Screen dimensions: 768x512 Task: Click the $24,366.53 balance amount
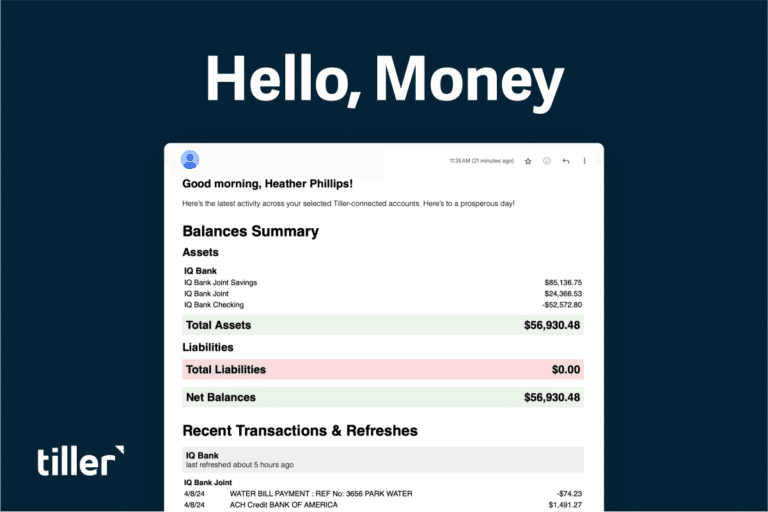(563, 294)
